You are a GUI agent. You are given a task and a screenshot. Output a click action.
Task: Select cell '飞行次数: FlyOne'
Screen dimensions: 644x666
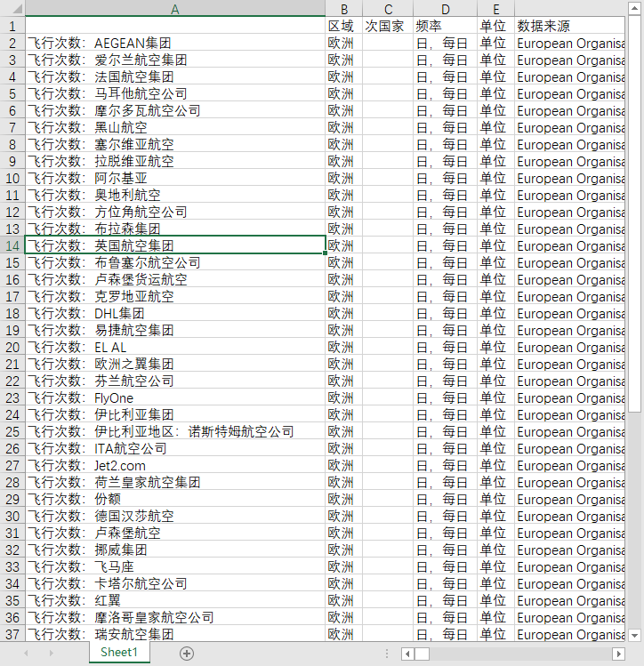tap(175, 398)
